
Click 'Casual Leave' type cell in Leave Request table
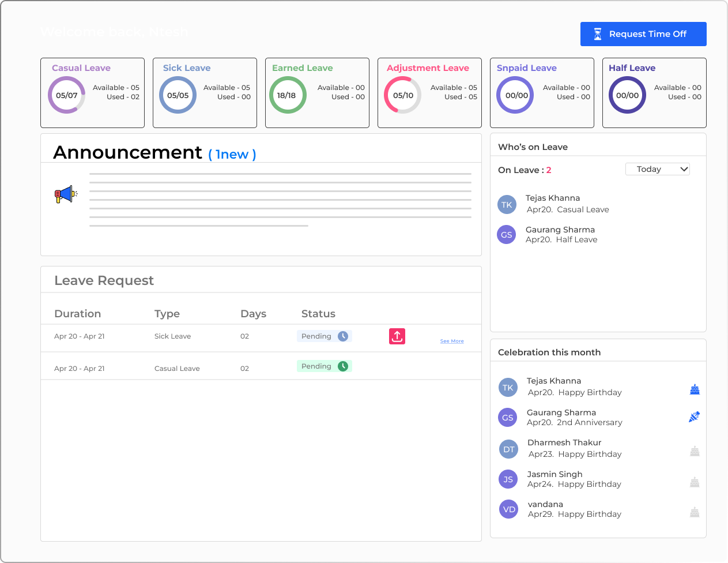click(177, 369)
